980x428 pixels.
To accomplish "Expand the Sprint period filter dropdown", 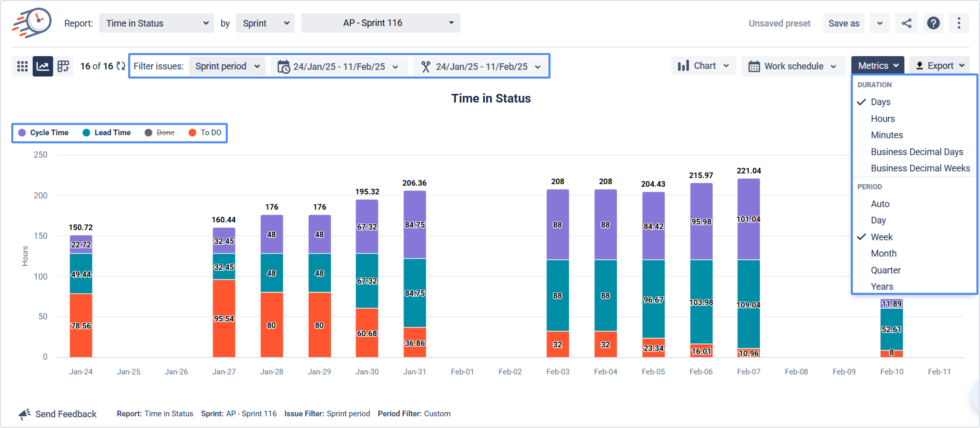I will click(227, 67).
